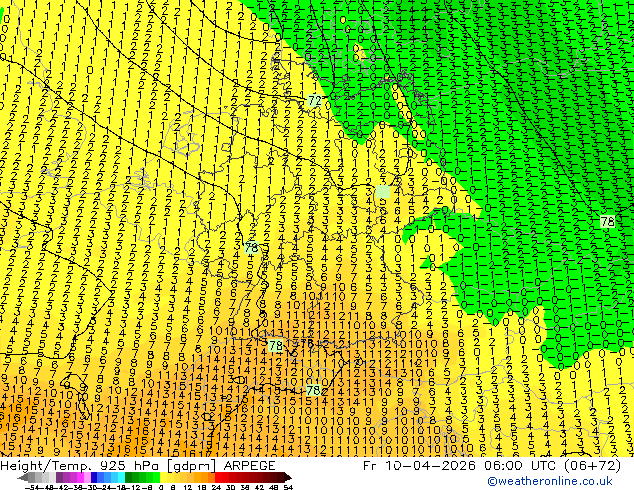The width and height of the screenshot is (634, 490).
Task: Click the 'Height/Temp. 925 hPa [gdpm] ARPEGE' title
Action: pyautogui.click(x=138, y=466)
